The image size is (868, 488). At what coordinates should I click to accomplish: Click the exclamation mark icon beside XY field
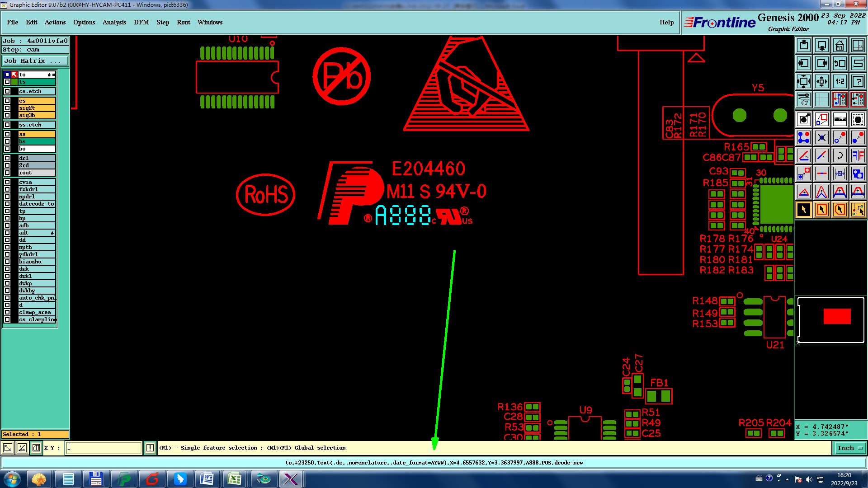click(150, 448)
